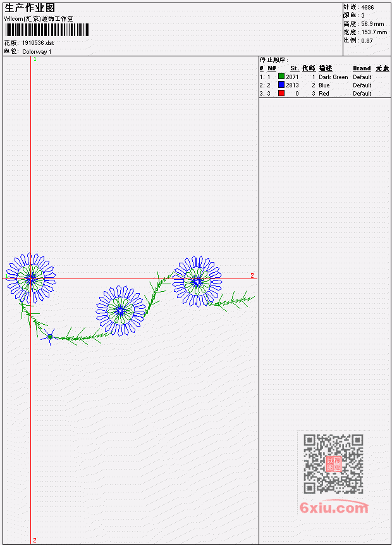
Task: Click the barcode under the Wilcom title
Action: pyautogui.click(x=47, y=30)
